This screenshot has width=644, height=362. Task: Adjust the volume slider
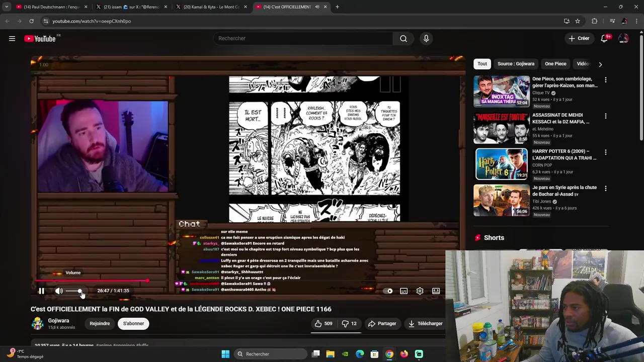pyautogui.click(x=74, y=291)
